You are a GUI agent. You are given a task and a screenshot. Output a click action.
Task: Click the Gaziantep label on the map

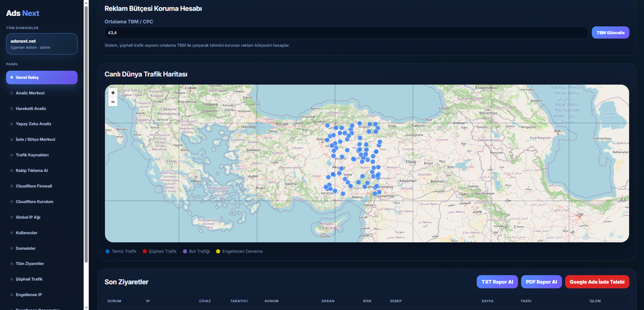pyautogui.click(x=385, y=196)
